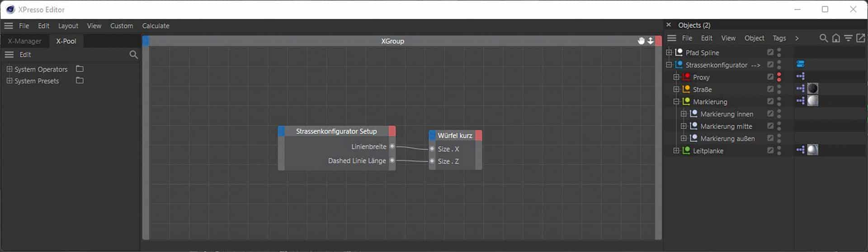Toggle the Pfad Spline visibility dots
The width and height of the screenshot is (868, 252).
[779, 52]
